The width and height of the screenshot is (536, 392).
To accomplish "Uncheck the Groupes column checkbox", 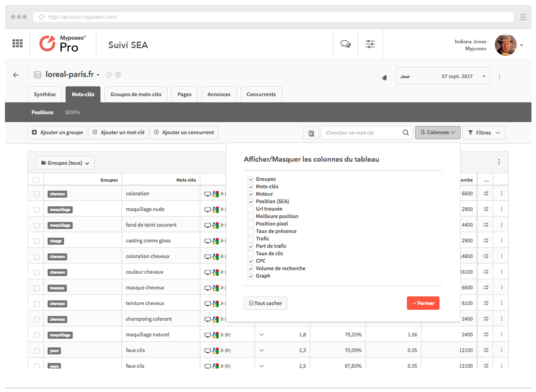I will click(x=251, y=180).
